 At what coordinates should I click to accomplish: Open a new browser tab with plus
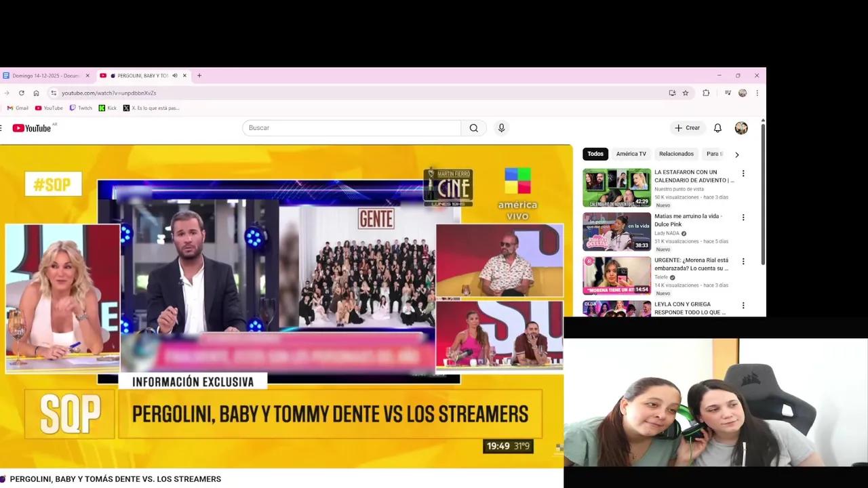pyautogui.click(x=199, y=75)
